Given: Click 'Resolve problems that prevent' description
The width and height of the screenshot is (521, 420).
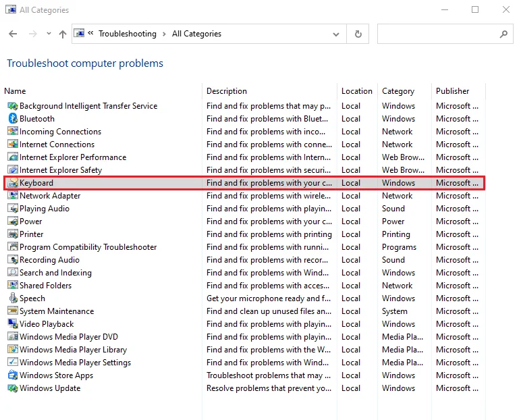Looking at the screenshot, I should (x=269, y=388).
